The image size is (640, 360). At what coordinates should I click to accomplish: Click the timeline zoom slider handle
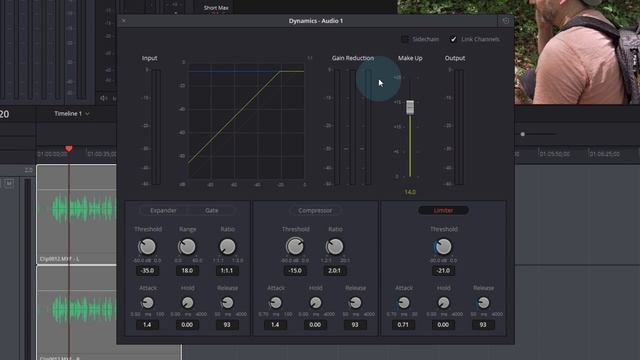(522, 134)
